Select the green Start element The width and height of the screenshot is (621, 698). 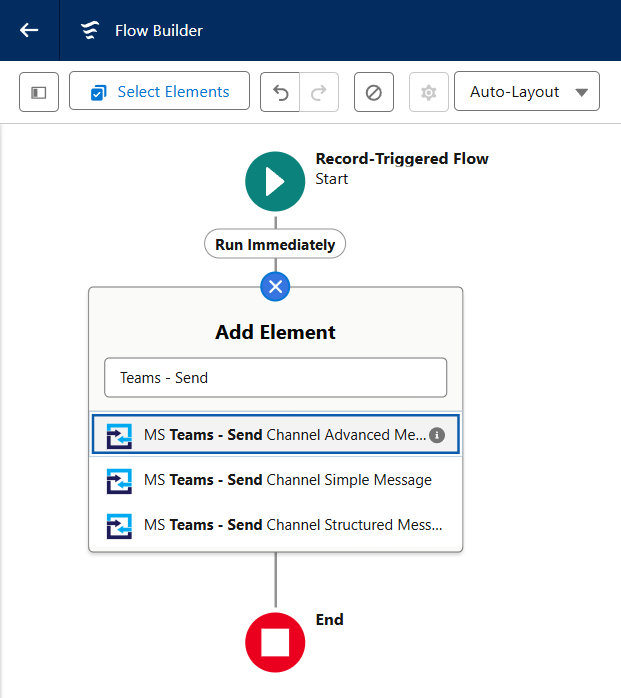pyautogui.click(x=275, y=182)
